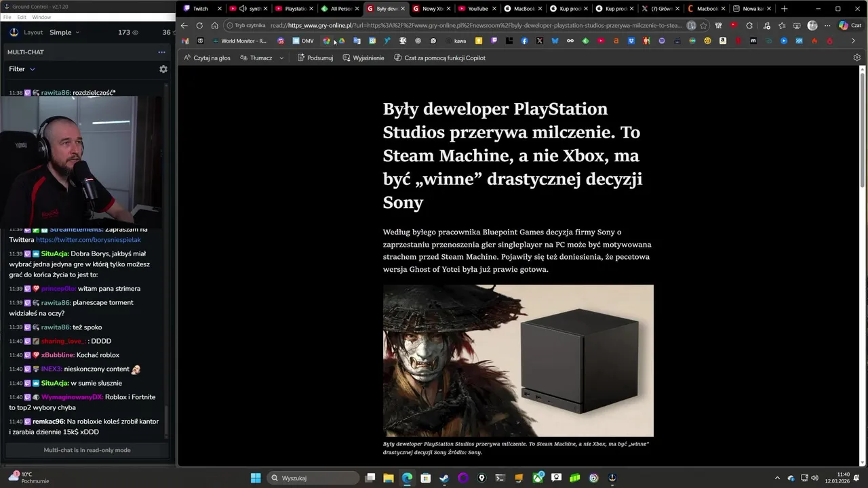Screen dimensions: 868x488
Task: Open Windows Start menu
Action: tap(256, 478)
